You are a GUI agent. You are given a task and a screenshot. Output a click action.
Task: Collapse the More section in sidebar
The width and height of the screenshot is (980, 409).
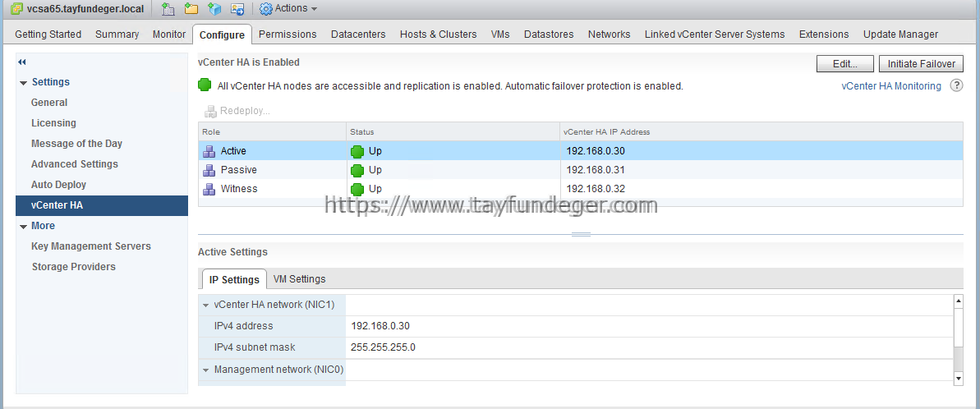pos(24,226)
